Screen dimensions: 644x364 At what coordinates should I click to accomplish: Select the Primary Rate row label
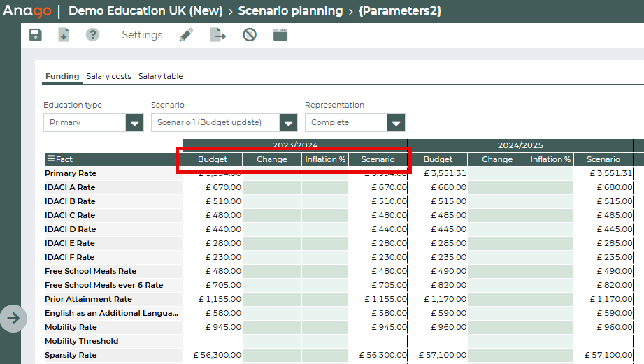click(x=71, y=173)
